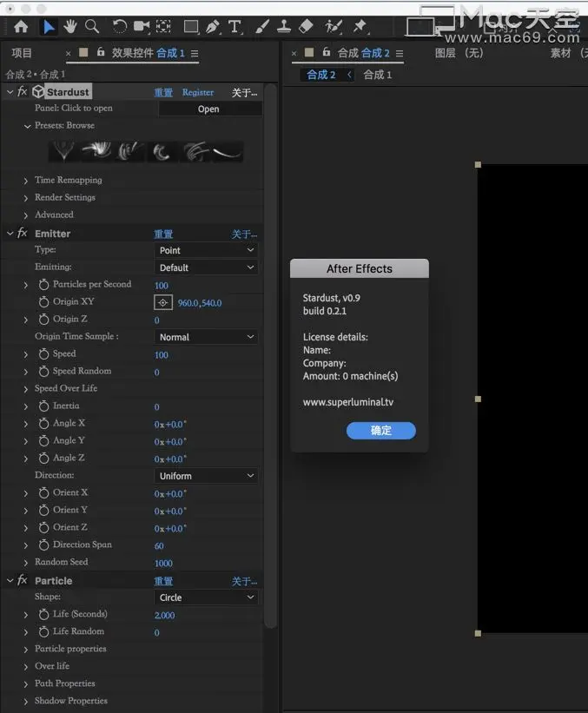The width and height of the screenshot is (588, 713).
Task: Select the 合成 合成 2 viewer tab
Action: click(363, 53)
